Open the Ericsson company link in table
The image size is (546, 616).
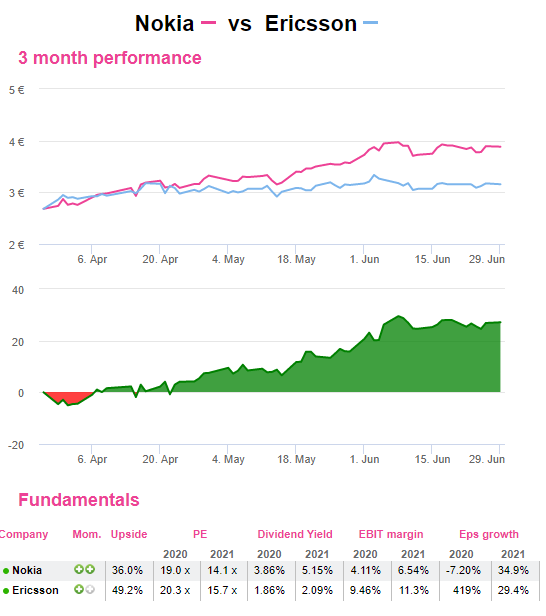[x=35, y=590]
